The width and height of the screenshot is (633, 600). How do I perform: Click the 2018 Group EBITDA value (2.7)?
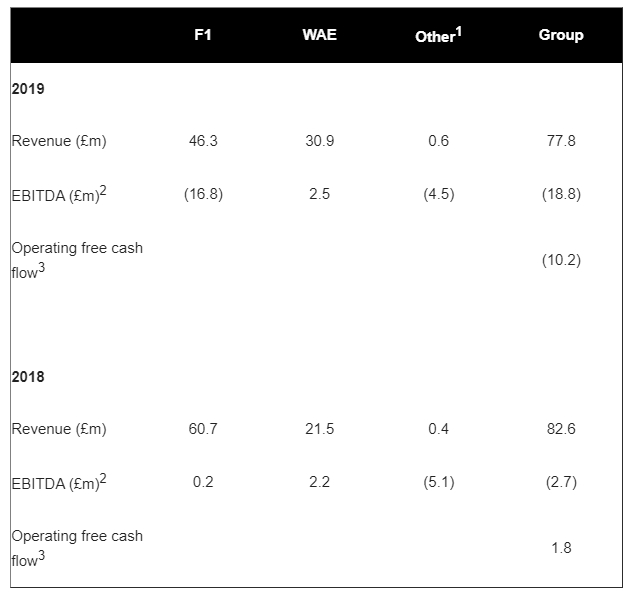click(561, 482)
